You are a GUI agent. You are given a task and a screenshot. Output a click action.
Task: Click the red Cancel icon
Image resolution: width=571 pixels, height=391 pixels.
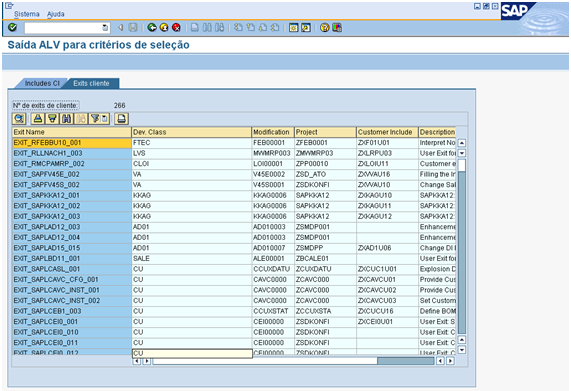click(176, 27)
